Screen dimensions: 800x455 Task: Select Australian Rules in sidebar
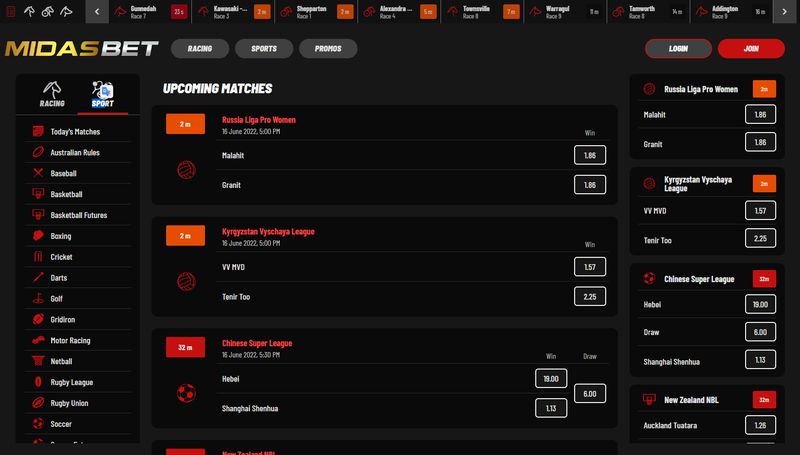78,153
